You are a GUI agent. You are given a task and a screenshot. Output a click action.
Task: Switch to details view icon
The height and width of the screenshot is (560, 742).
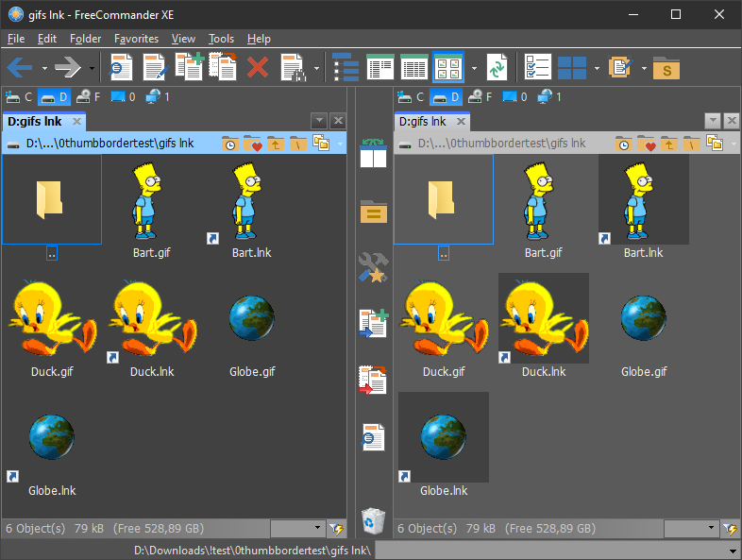click(x=414, y=67)
